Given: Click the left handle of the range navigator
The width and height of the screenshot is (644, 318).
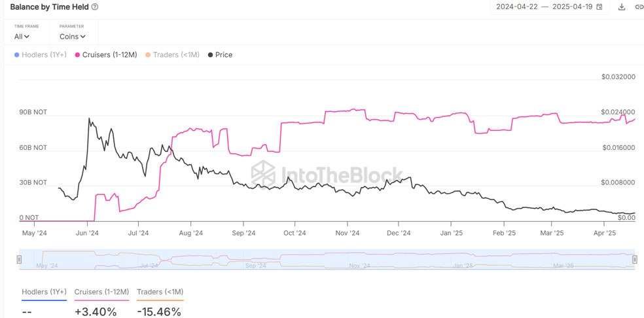Looking at the screenshot, I should [19, 260].
